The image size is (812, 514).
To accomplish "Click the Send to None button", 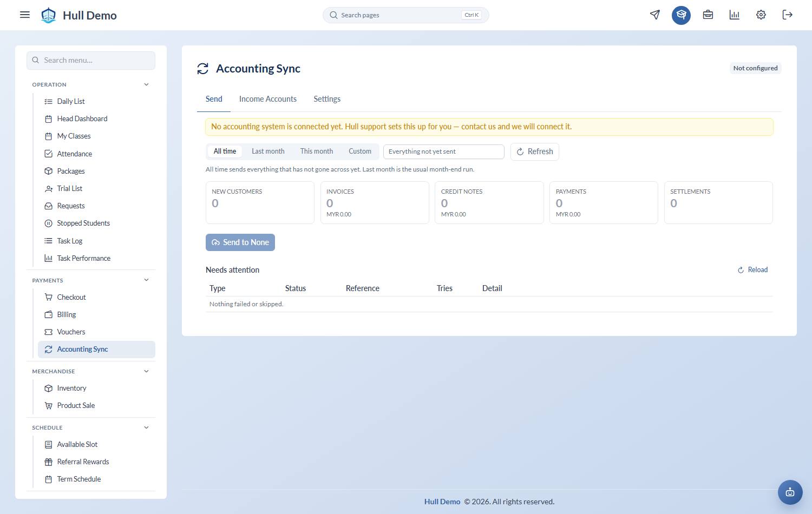I will tap(240, 242).
